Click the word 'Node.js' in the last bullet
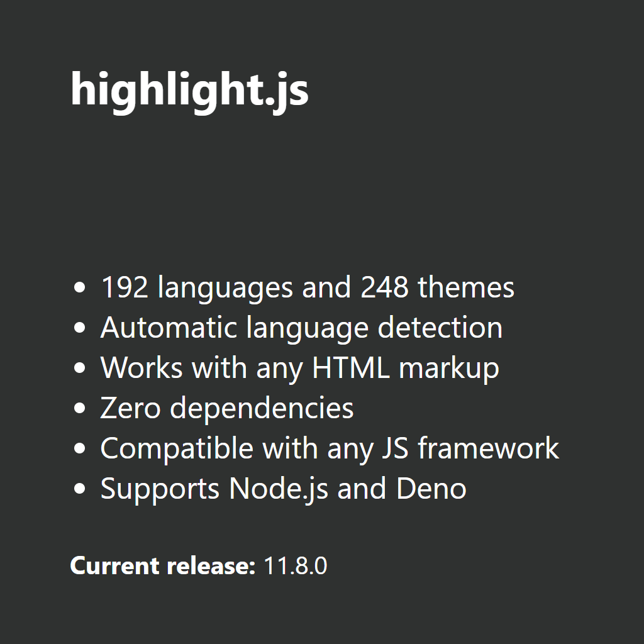The height and width of the screenshot is (644, 644). tap(279, 489)
